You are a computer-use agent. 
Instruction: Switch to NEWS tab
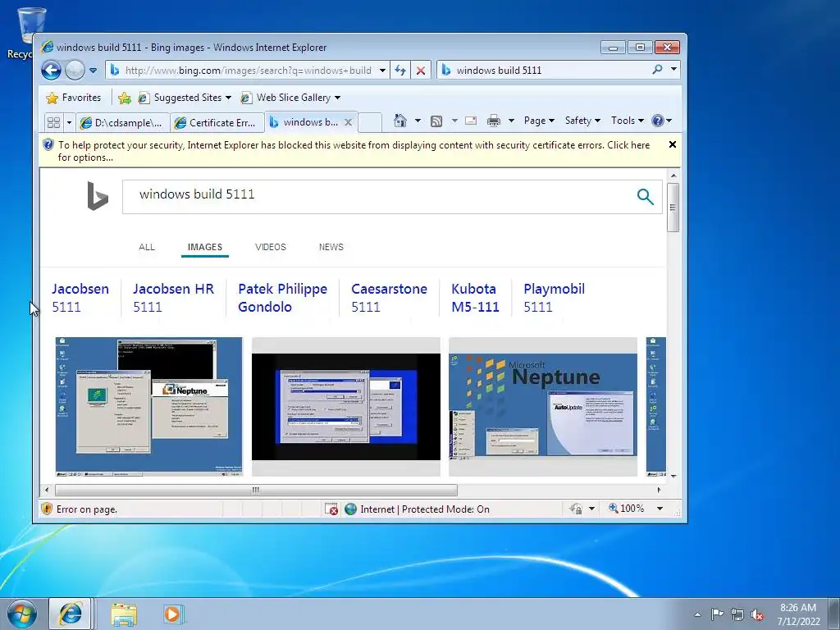(x=331, y=247)
